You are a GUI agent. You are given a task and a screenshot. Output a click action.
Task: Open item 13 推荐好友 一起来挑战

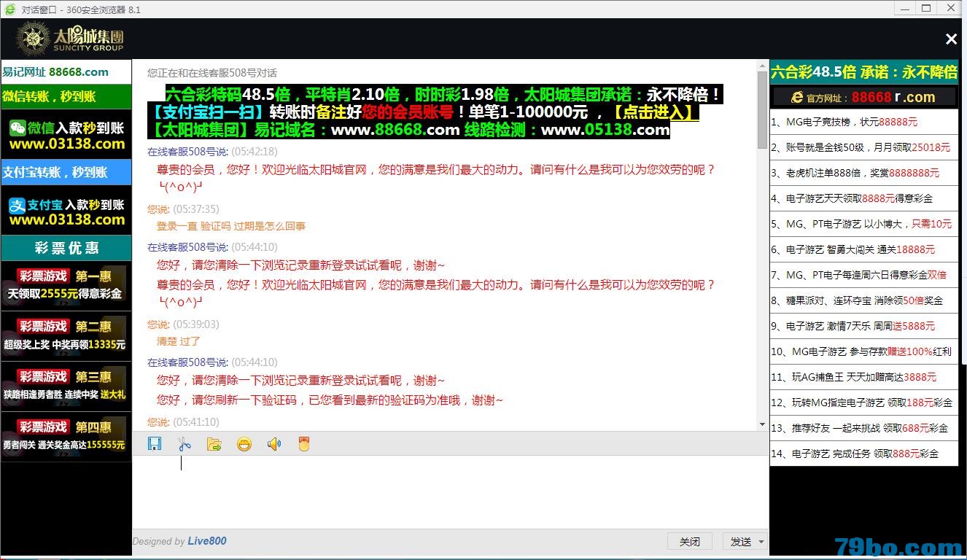coord(864,428)
